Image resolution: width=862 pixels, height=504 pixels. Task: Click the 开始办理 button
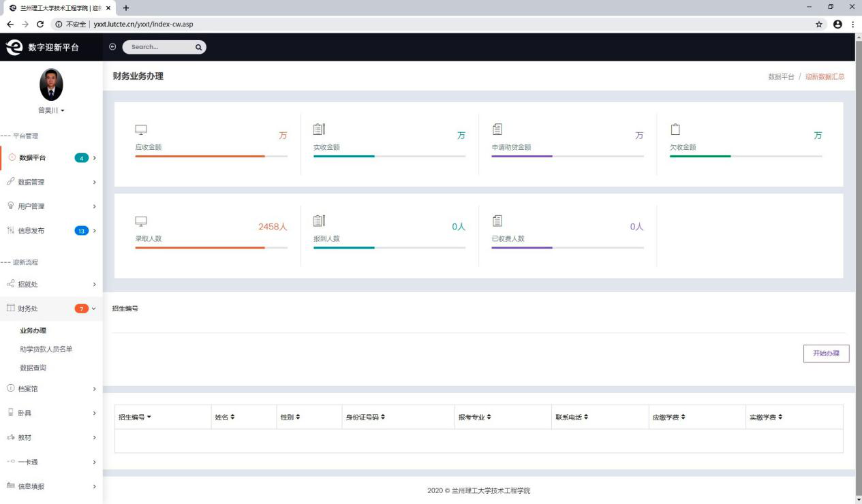(x=826, y=353)
